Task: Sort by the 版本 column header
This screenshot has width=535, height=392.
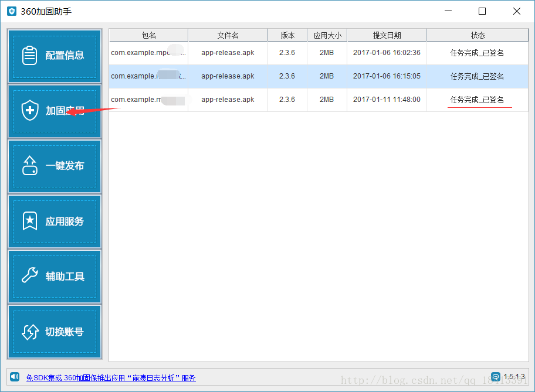Action: tap(287, 35)
